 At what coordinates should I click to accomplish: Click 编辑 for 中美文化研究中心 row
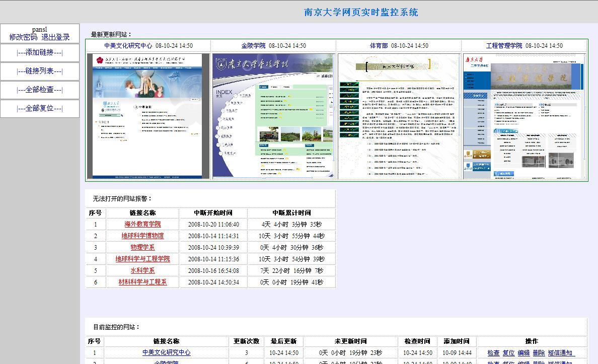[x=524, y=353]
